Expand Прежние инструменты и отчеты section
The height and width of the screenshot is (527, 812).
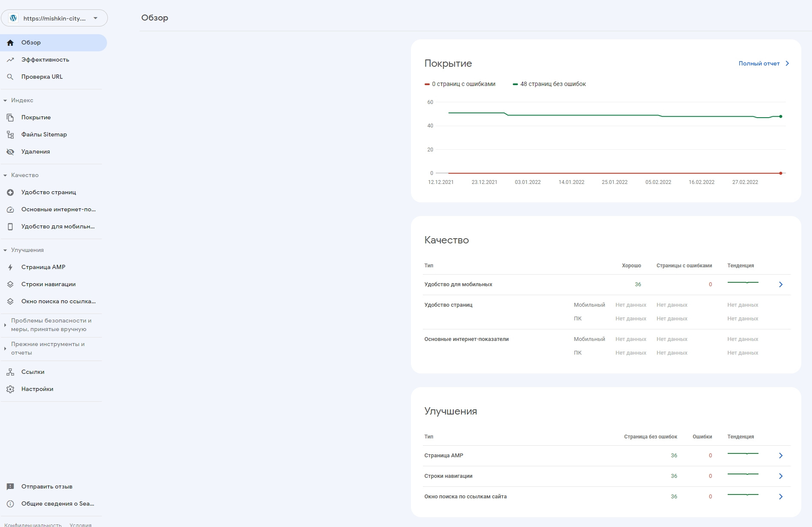[x=5, y=349]
